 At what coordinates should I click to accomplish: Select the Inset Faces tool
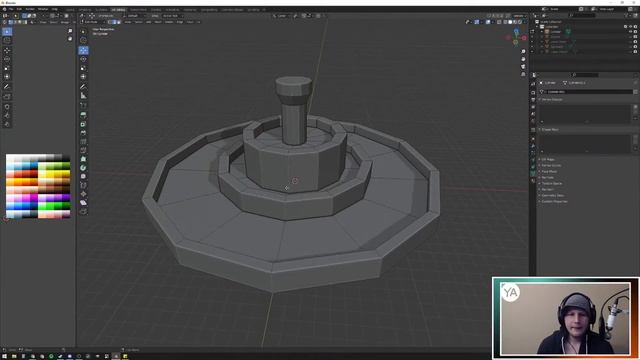coord(83,124)
